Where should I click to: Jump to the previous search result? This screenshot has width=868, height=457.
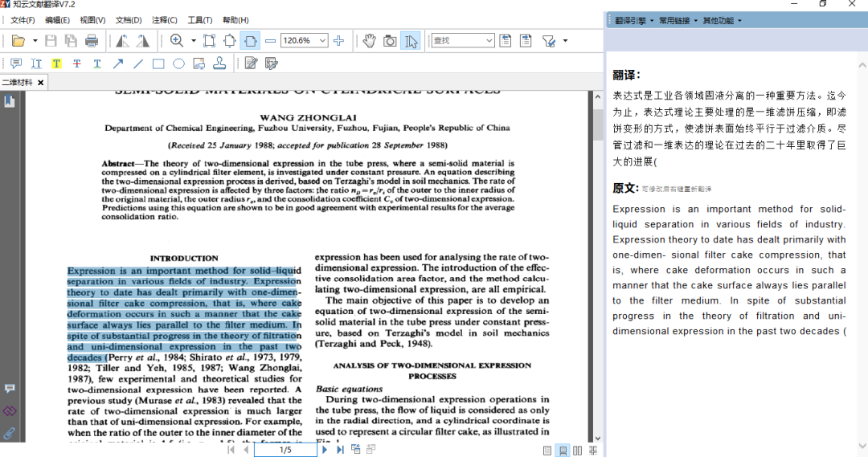(505, 41)
